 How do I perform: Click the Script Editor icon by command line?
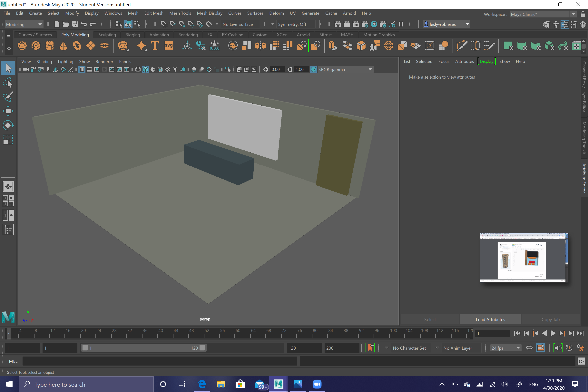[x=581, y=361]
